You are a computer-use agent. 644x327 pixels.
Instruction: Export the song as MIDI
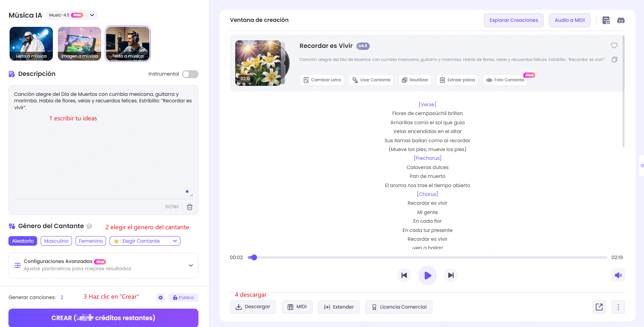[x=297, y=307]
